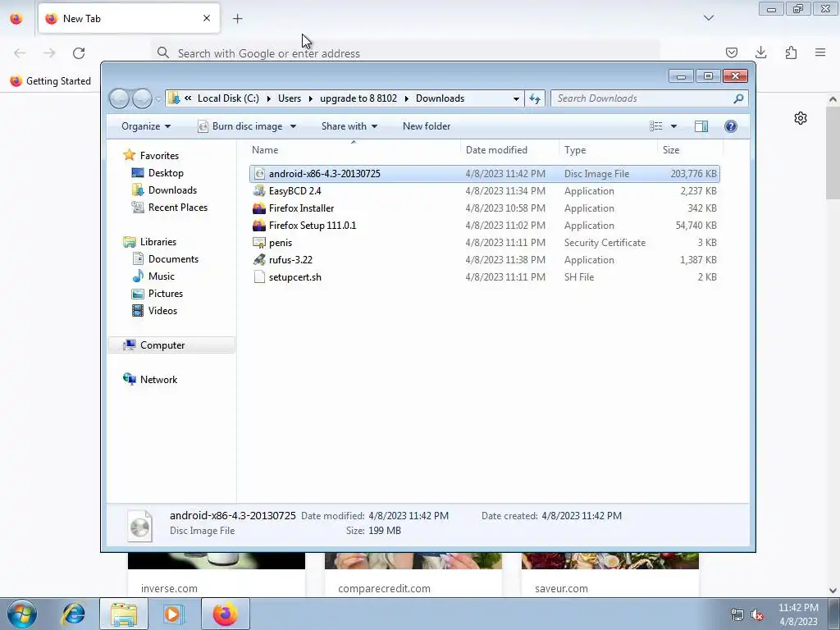
Task: Open the Share with dropdown
Action: 349,126
